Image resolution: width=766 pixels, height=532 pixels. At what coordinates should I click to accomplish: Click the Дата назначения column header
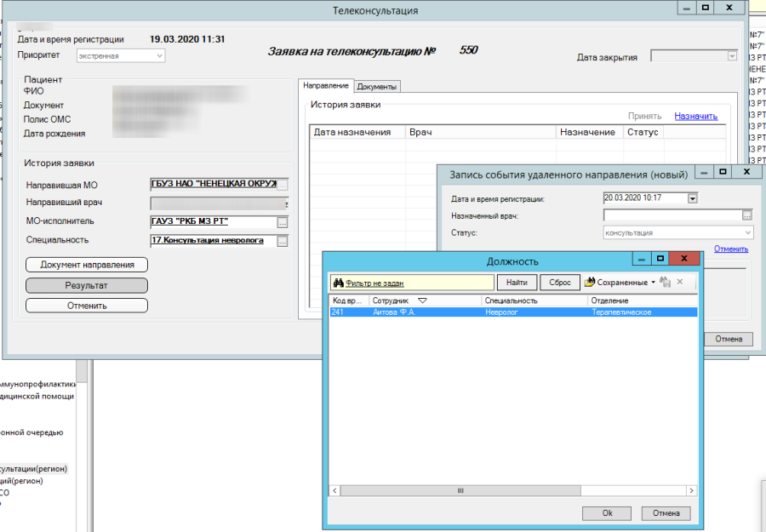[357, 132]
